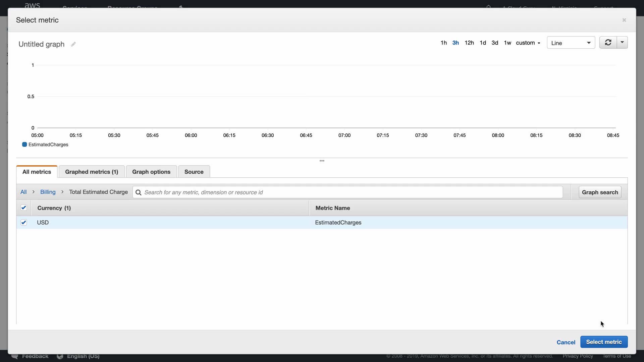644x362 pixels.
Task: Click the panel resize handle dots
Action: (x=322, y=161)
